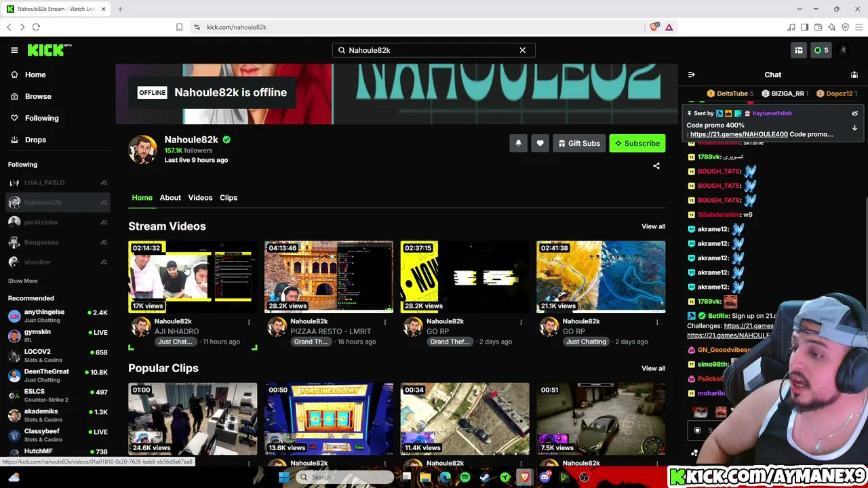The width and height of the screenshot is (868, 488).
Task: Toggle the follow heart for Nahoule82k
Action: pos(540,143)
